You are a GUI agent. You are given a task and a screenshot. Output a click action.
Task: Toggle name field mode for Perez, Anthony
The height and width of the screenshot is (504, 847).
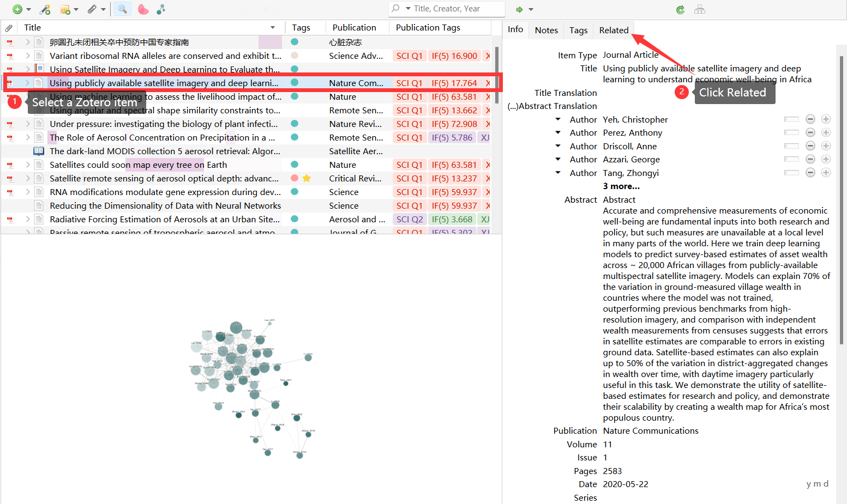tap(791, 132)
